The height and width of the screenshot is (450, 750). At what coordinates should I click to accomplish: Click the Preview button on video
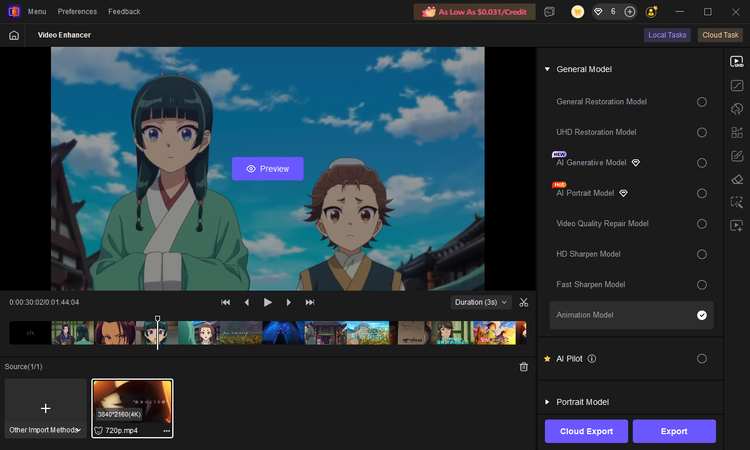pyautogui.click(x=267, y=169)
